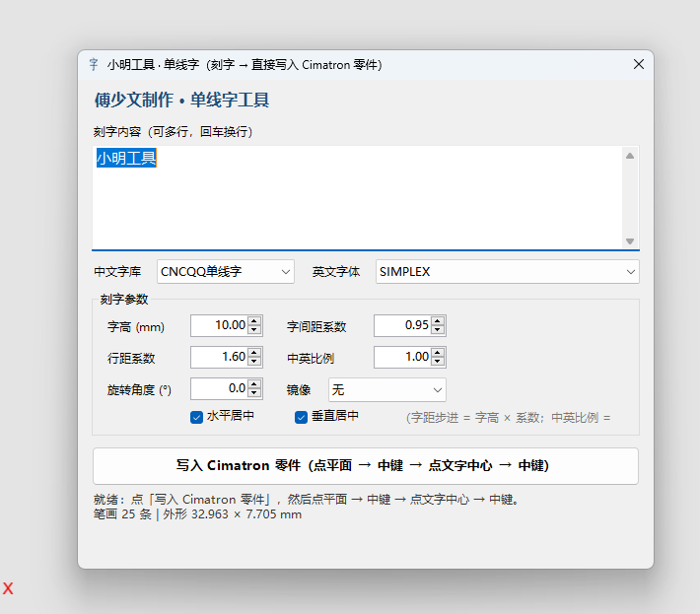Image resolution: width=700 pixels, height=614 pixels.
Task: Decrease 字间距系数 with down spinner
Action: (x=438, y=330)
